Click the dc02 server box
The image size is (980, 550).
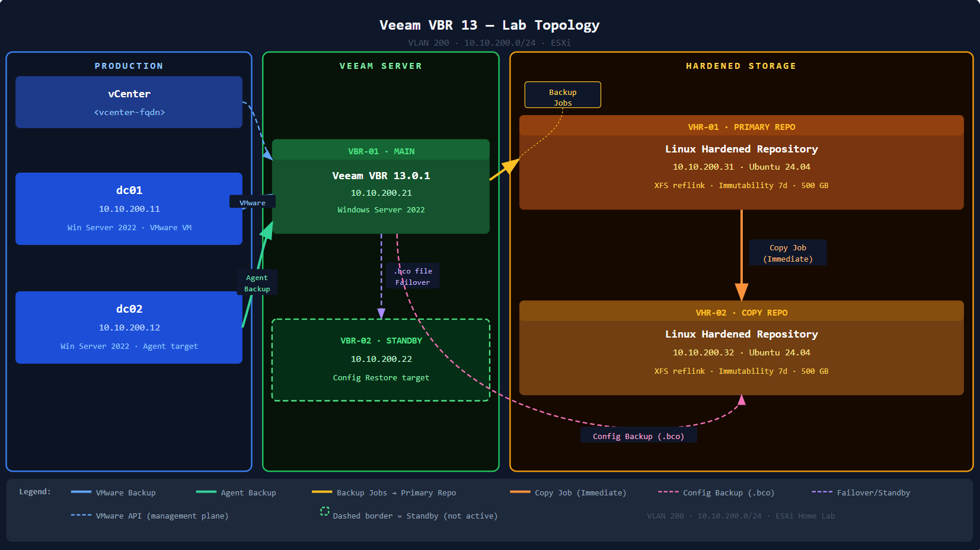click(129, 328)
